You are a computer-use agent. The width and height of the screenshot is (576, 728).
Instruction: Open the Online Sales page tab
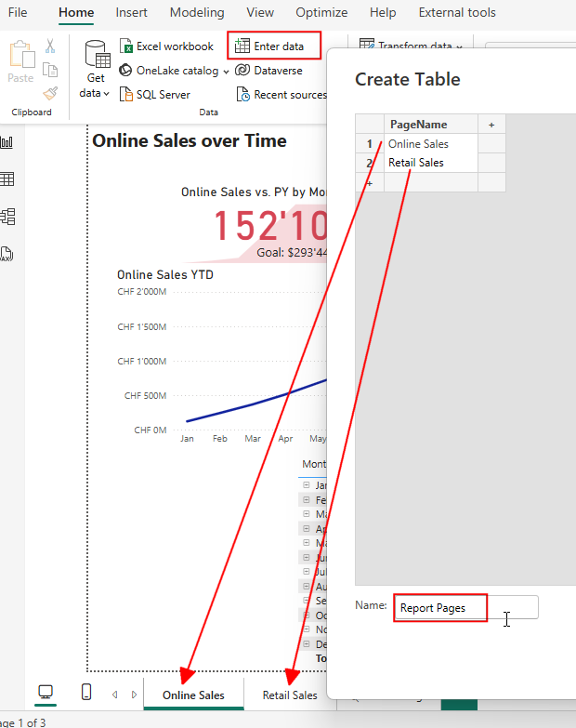point(193,695)
